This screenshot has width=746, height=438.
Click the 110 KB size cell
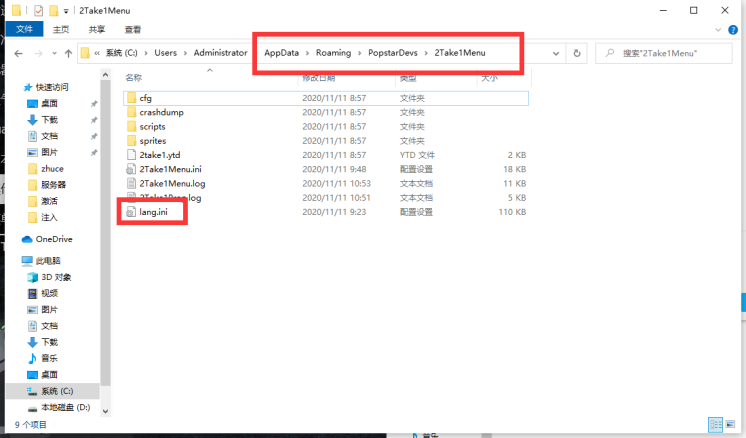coord(512,212)
